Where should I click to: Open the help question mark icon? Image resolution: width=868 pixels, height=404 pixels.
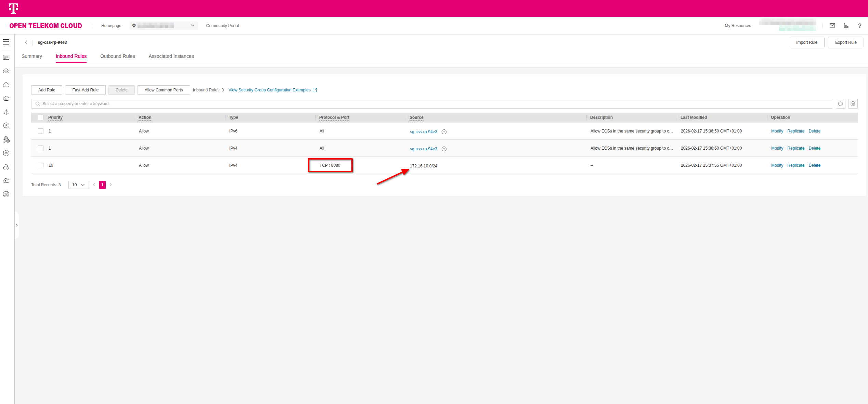859,26
